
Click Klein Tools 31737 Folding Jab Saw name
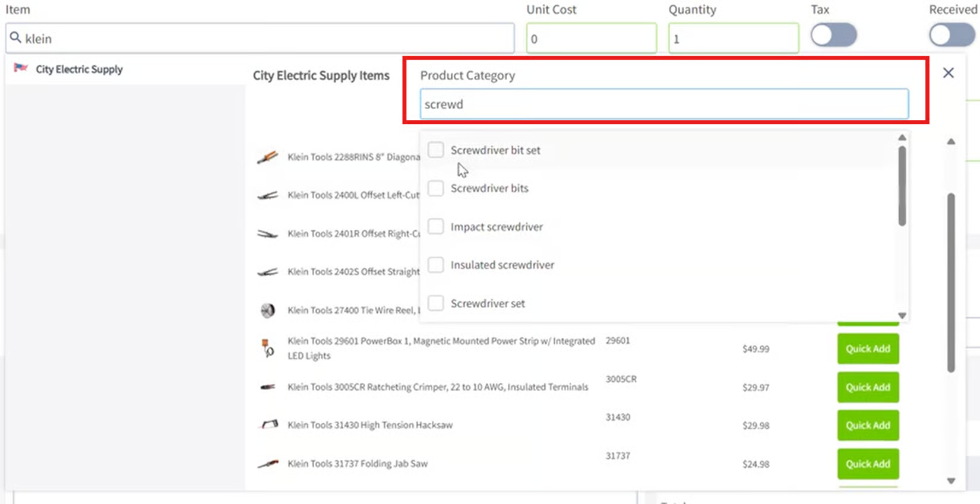(x=358, y=464)
